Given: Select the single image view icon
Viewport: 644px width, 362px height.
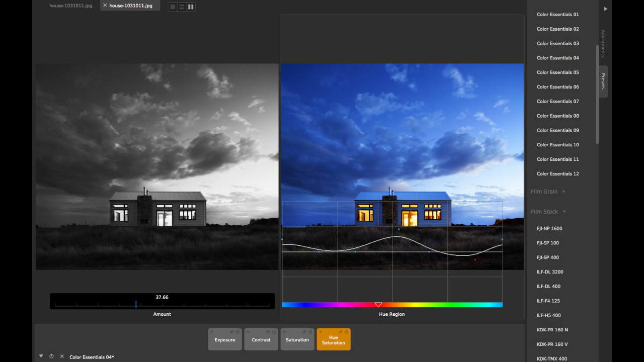Looking at the screenshot, I should pos(173,7).
